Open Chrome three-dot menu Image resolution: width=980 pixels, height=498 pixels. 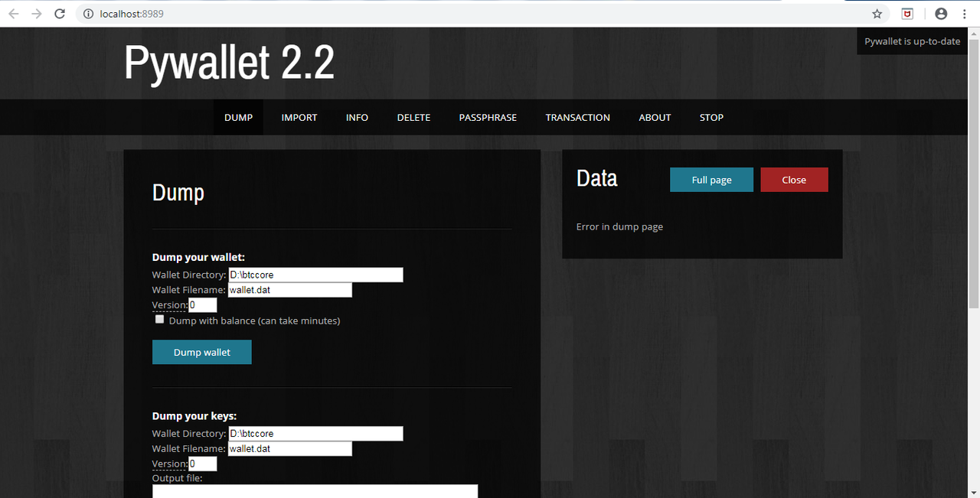click(964, 14)
